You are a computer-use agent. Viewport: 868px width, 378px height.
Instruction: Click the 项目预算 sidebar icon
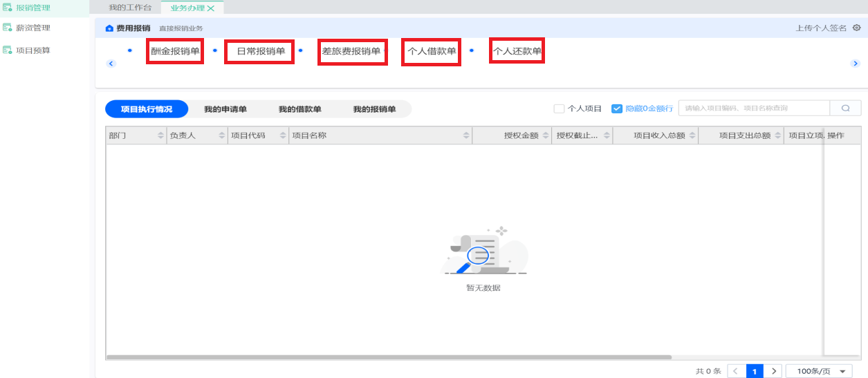(8, 50)
